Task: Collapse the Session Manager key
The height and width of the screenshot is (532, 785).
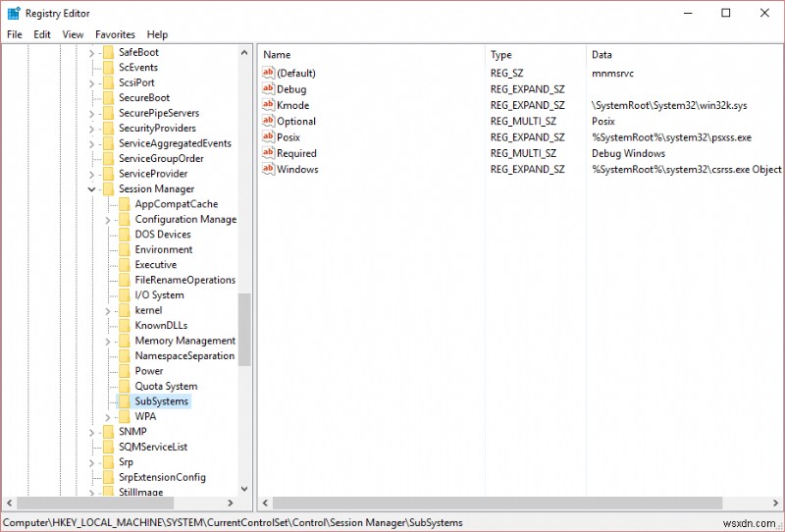Action: point(91,189)
